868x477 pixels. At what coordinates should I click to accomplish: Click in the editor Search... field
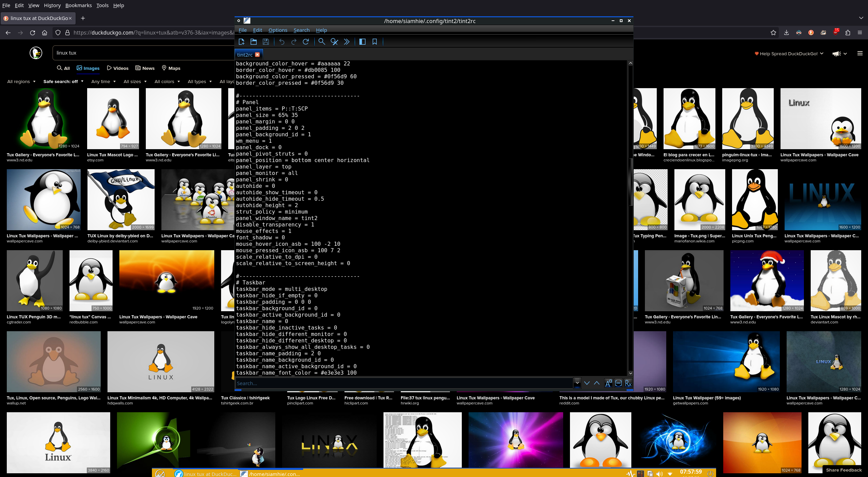404,383
